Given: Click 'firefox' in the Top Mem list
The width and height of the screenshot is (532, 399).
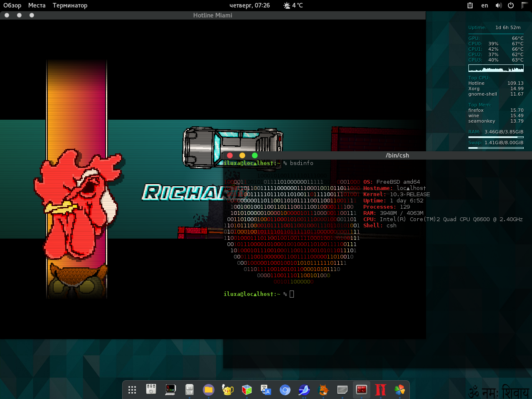Looking at the screenshot, I should pyautogui.click(x=476, y=110).
